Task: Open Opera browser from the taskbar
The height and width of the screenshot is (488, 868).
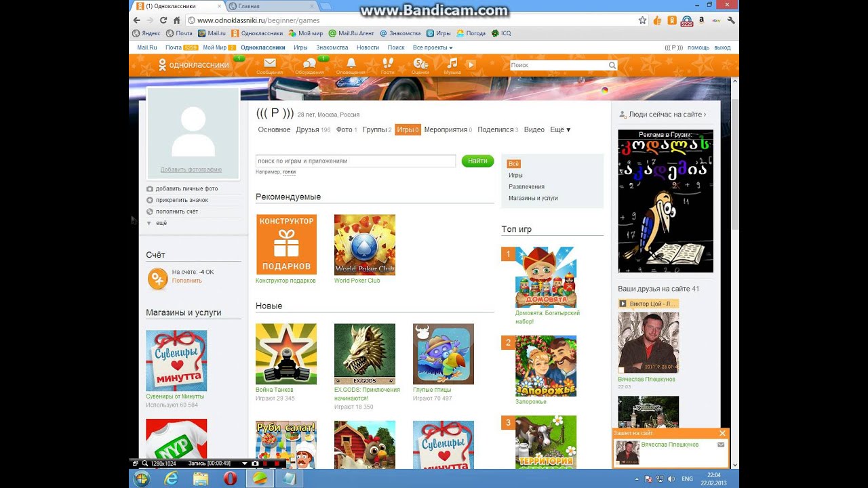Action: (230, 479)
